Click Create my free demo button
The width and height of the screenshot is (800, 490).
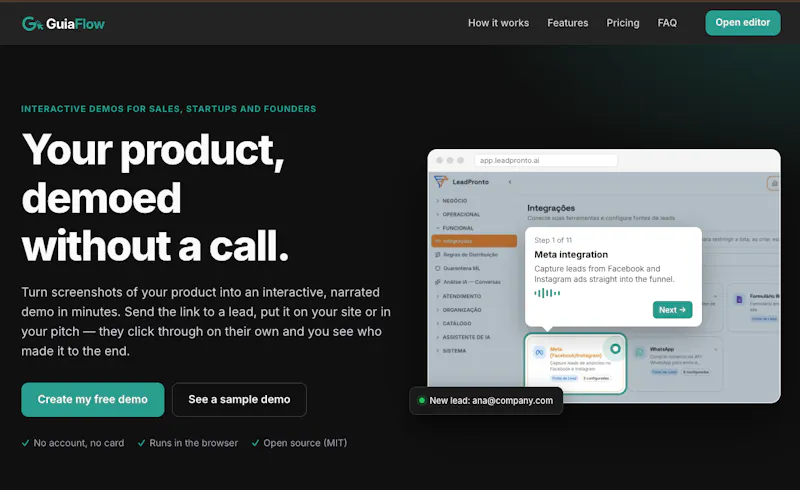93,400
